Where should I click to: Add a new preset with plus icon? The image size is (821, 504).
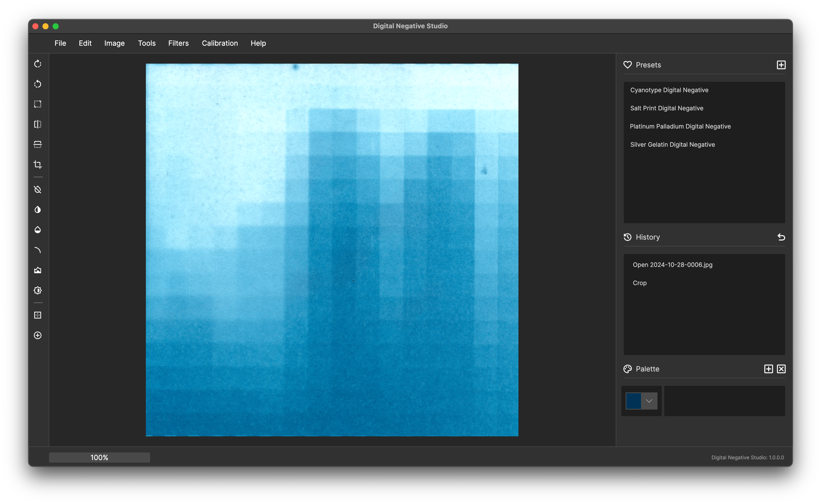(781, 65)
